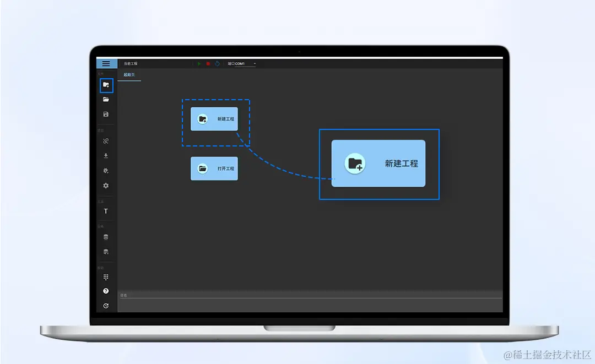Open help question mark icon
Screen dimensions: 595x364
click(x=106, y=291)
